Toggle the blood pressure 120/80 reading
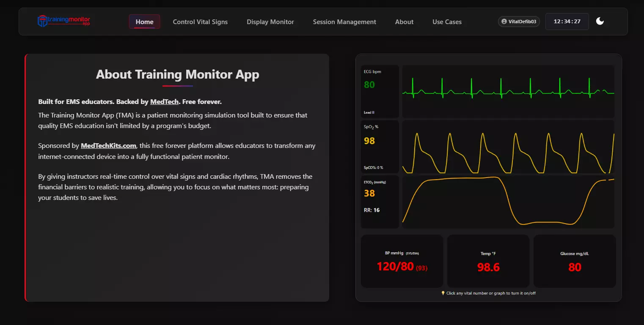 [x=395, y=267]
